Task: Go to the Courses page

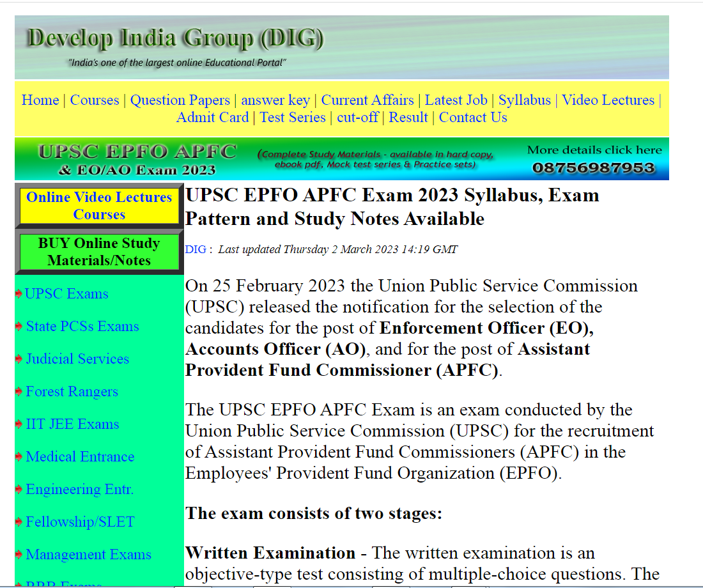Action: click(95, 100)
